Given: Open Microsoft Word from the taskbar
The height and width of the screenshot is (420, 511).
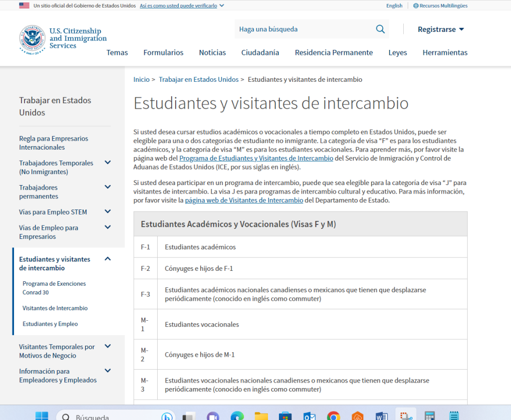Looking at the screenshot, I should click(382, 417).
